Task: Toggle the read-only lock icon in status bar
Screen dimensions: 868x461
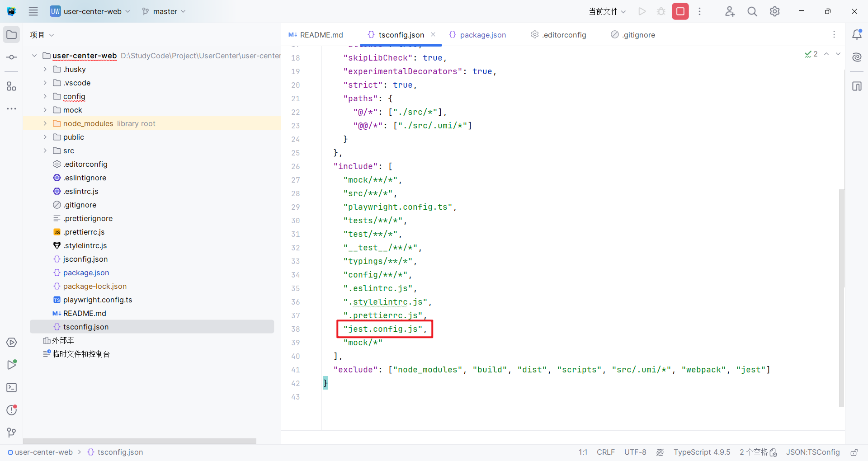Action: click(x=854, y=452)
